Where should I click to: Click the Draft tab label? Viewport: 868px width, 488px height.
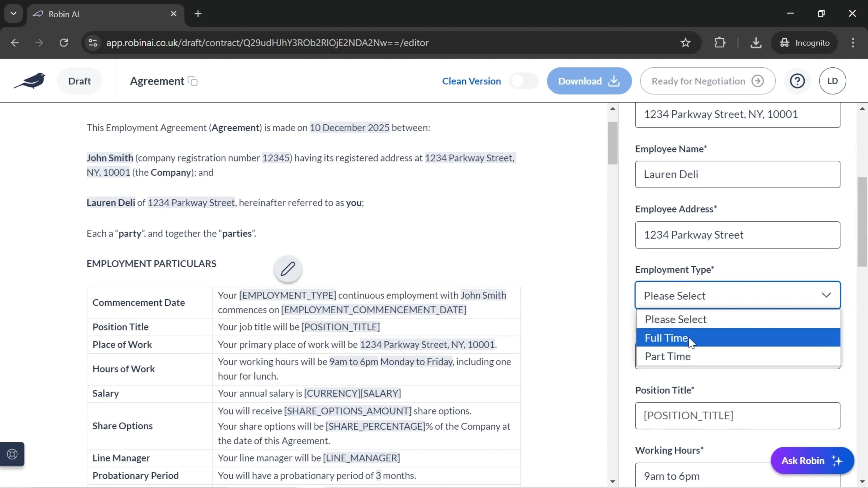(x=79, y=80)
